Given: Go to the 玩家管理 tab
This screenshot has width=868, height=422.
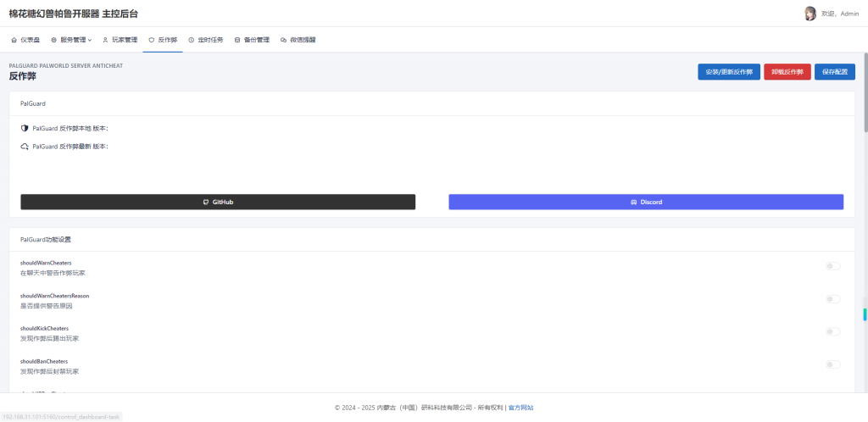Looking at the screenshot, I should (120, 40).
